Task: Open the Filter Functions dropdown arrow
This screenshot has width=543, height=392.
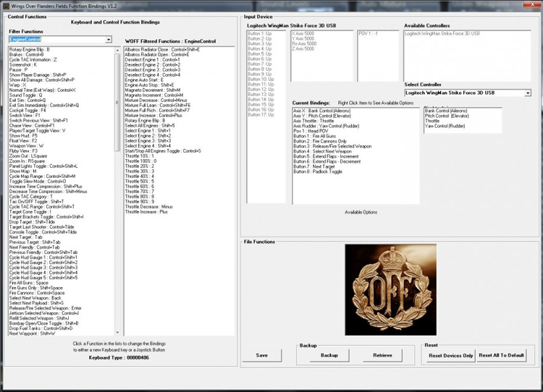Action: [x=109, y=40]
